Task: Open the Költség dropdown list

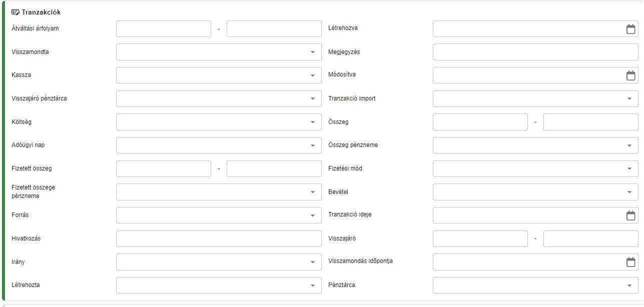Action: (219, 122)
